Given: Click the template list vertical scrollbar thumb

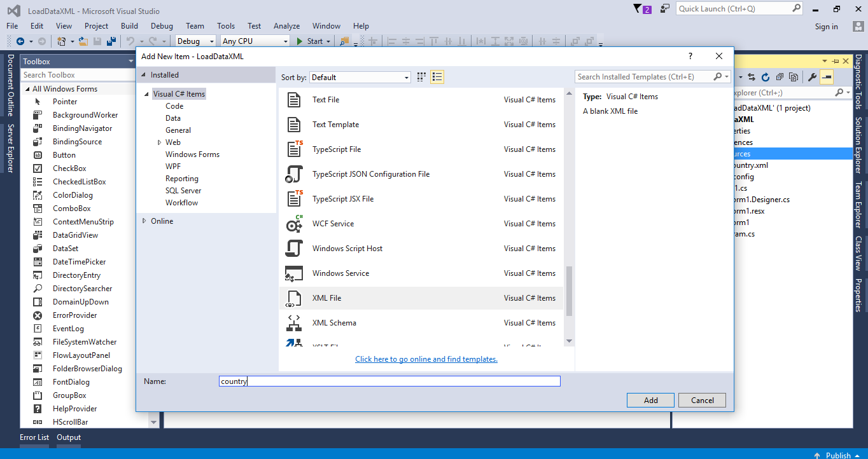Looking at the screenshot, I should click(569, 291).
